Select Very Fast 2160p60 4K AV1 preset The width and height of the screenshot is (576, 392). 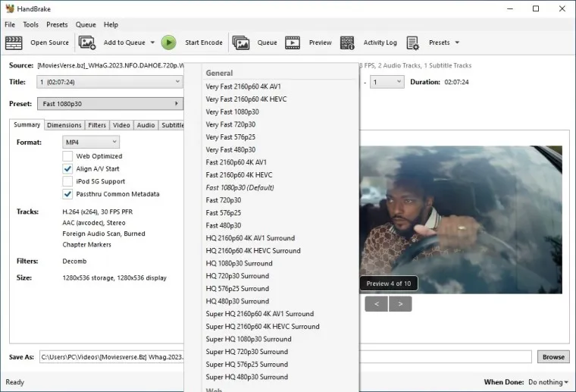pos(243,86)
